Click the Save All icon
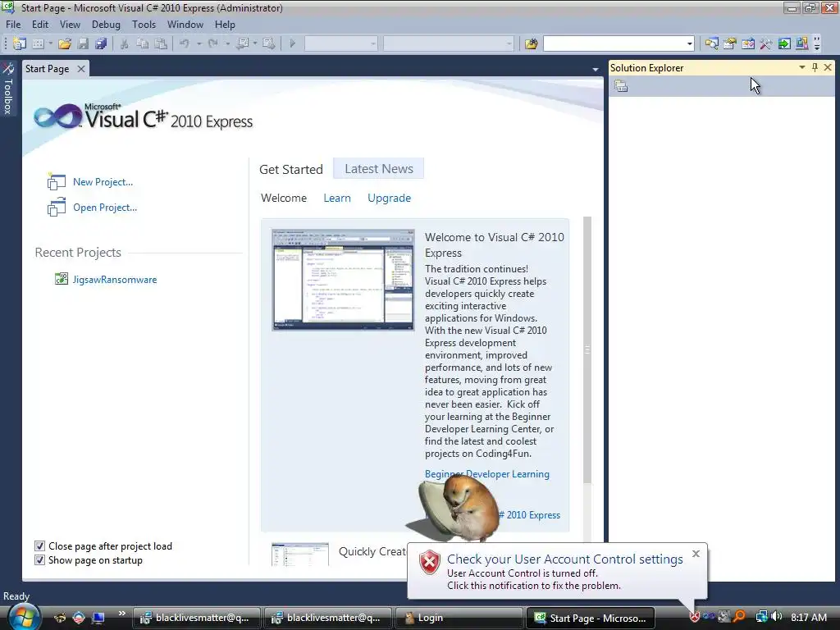Screen dimensions: 840x630 click(x=101, y=43)
